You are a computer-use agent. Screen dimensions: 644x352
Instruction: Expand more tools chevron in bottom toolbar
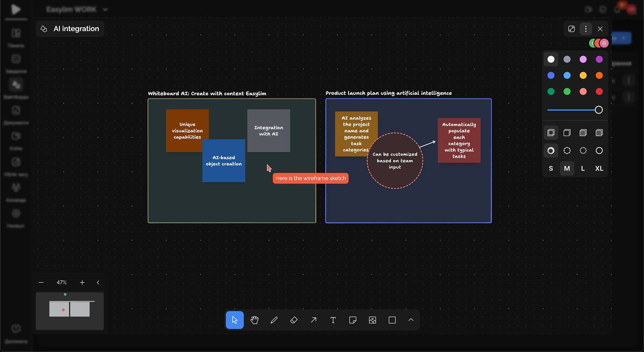[x=411, y=320]
